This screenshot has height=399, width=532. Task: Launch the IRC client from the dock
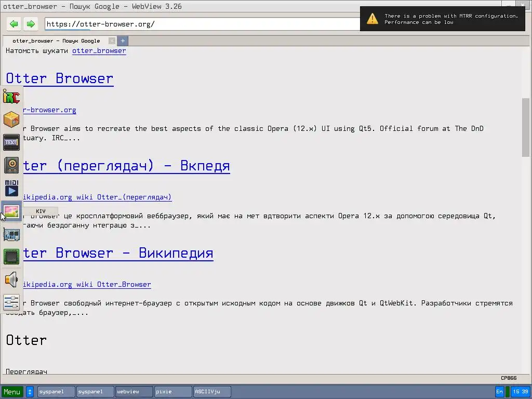(11, 97)
